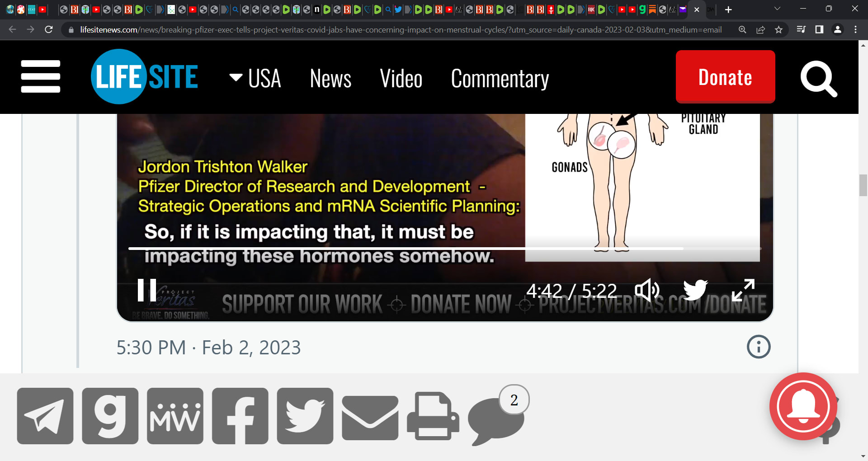Seek on the video progress bar

445,249
